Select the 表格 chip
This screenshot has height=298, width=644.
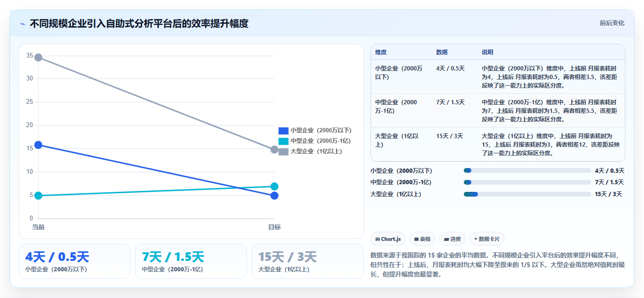point(422,239)
